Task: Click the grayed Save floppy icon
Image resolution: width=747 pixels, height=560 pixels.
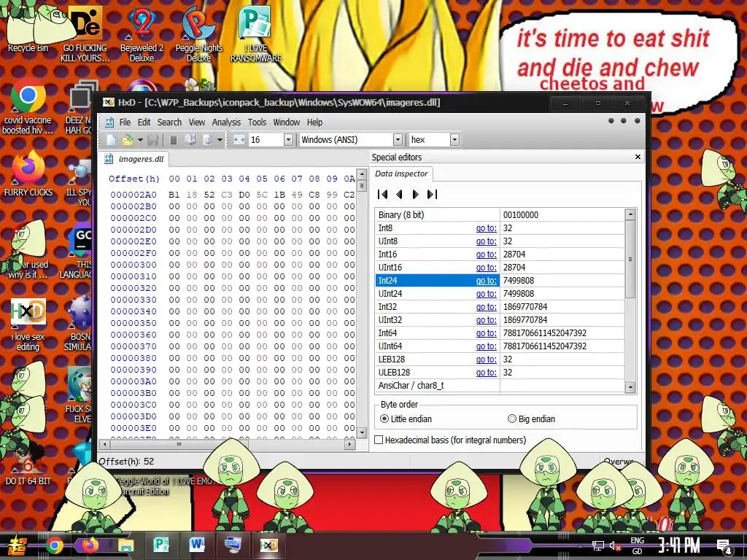Action: 152,139
